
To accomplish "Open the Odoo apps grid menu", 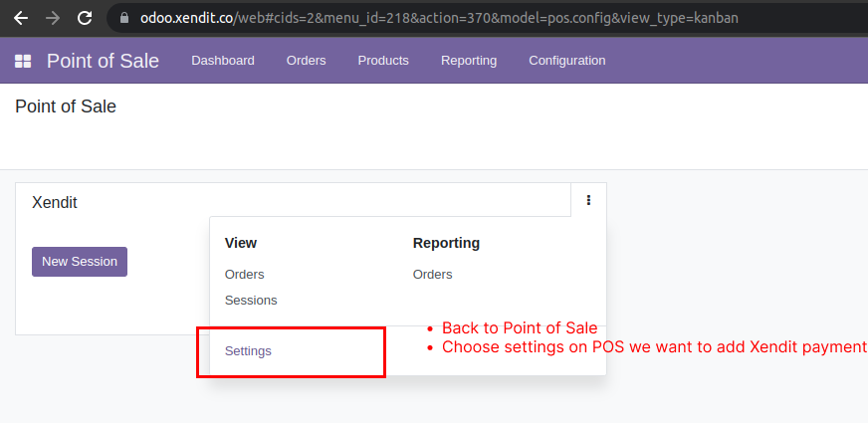I will tap(23, 61).
